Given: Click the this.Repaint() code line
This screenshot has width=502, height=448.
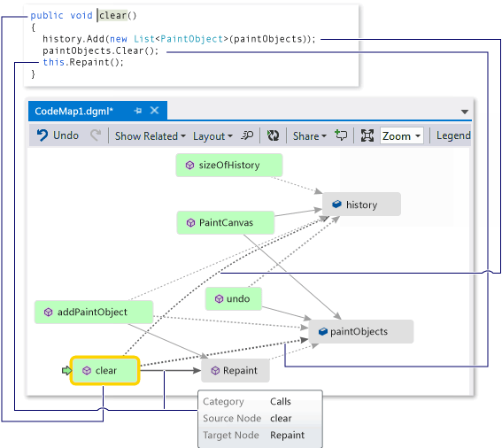Looking at the screenshot, I should pos(83,62).
